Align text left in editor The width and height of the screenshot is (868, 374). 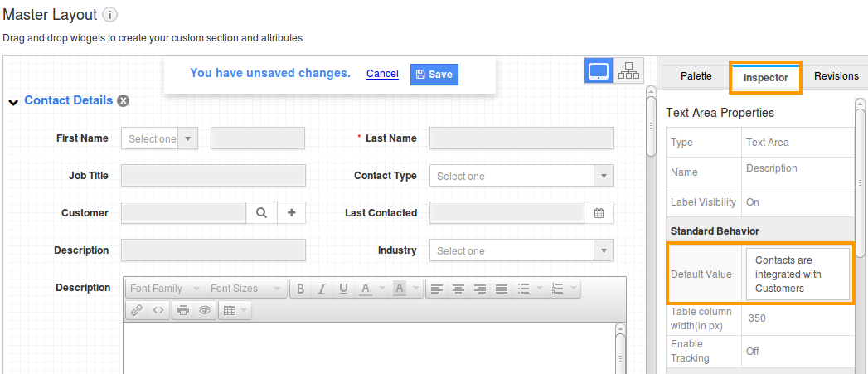(437, 289)
